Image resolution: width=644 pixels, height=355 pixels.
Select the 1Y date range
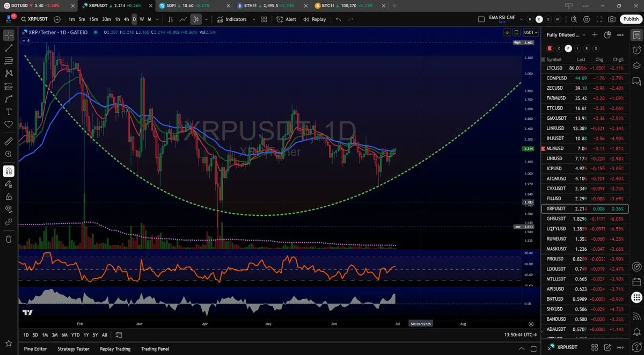point(86,335)
